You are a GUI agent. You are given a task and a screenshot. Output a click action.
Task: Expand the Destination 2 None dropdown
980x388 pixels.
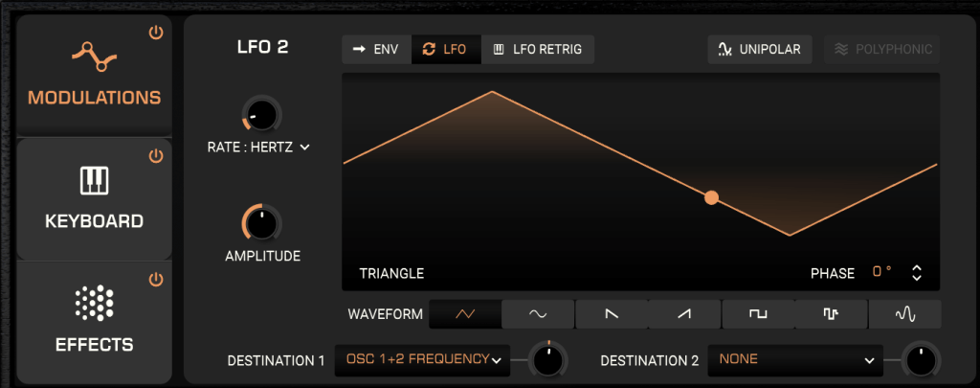pyautogui.click(x=795, y=360)
